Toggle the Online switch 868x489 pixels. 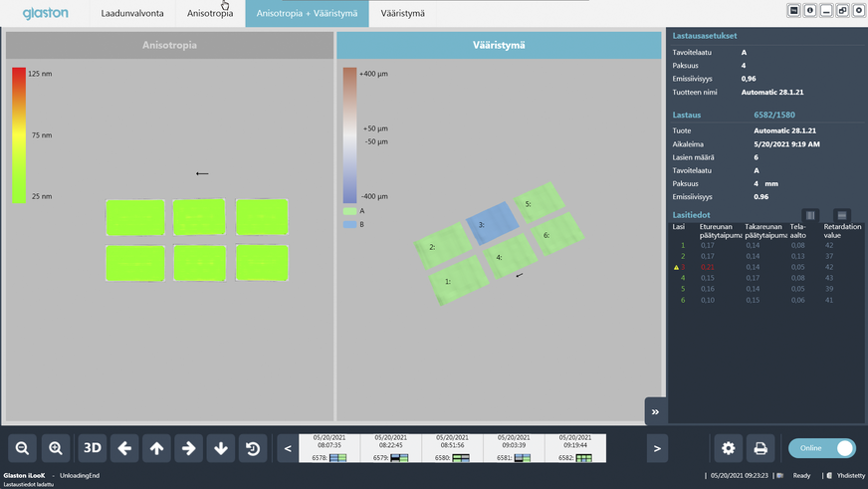(822, 448)
